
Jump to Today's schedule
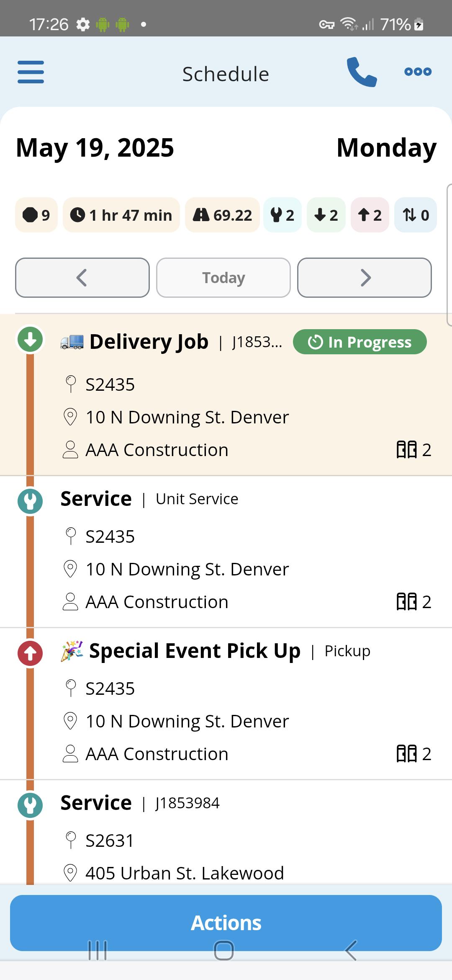click(x=223, y=278)
